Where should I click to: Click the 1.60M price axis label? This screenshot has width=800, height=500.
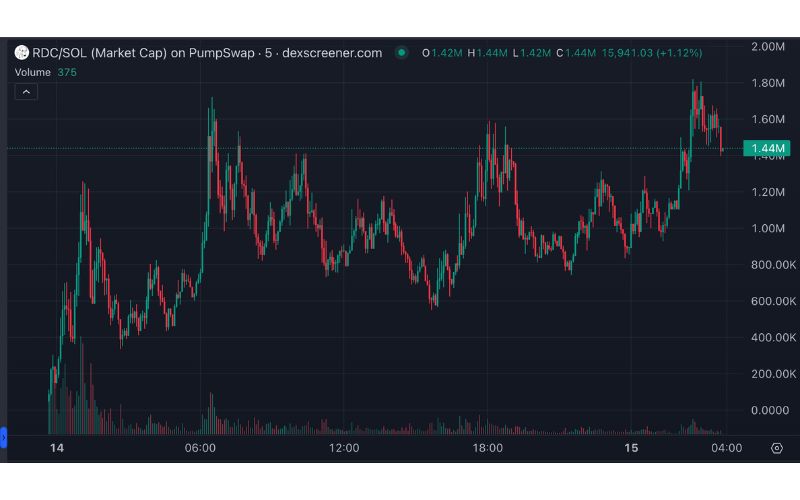pos(768,119)
